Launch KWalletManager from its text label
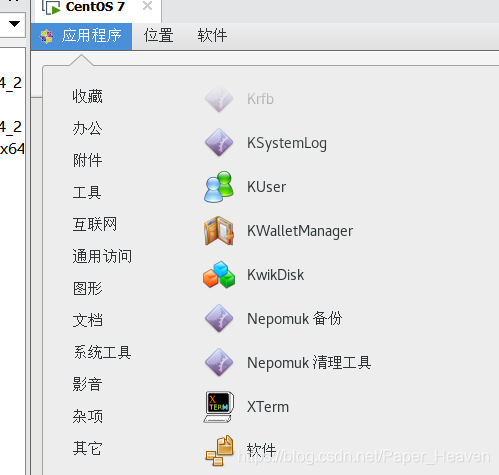Screen dimensions: 499x475 pos(300,231)
